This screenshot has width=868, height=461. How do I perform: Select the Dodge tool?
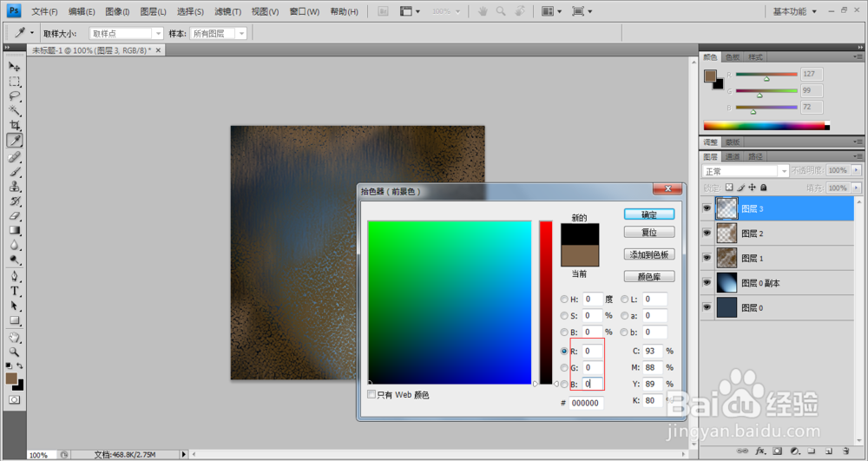coord(15,260)
